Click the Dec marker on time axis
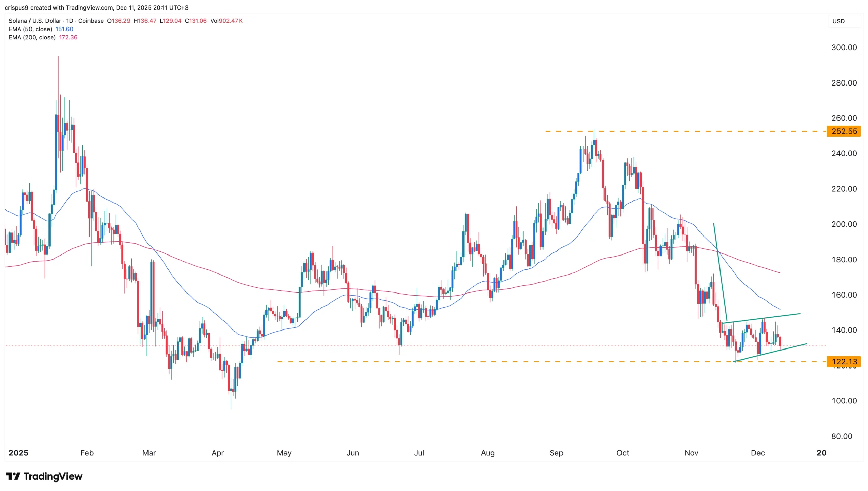868x491 pixels. coord(757,453)
